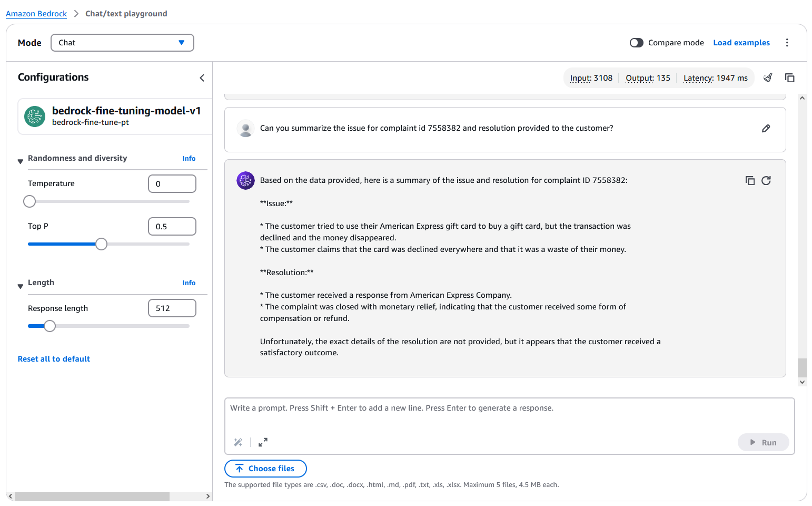812x506 pixels.
Task: Click Load examples link
Action: coord(741,43)
